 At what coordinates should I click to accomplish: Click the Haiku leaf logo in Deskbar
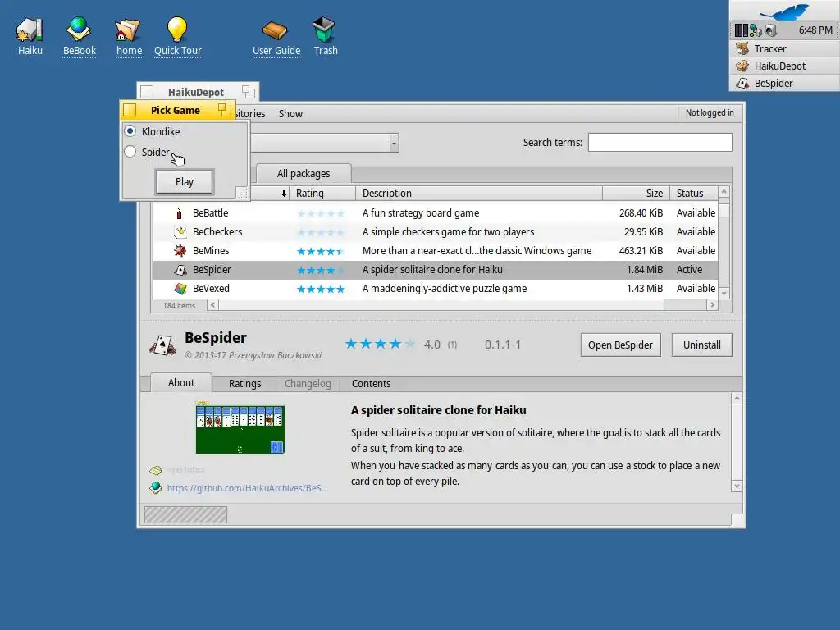click(784, 11)
